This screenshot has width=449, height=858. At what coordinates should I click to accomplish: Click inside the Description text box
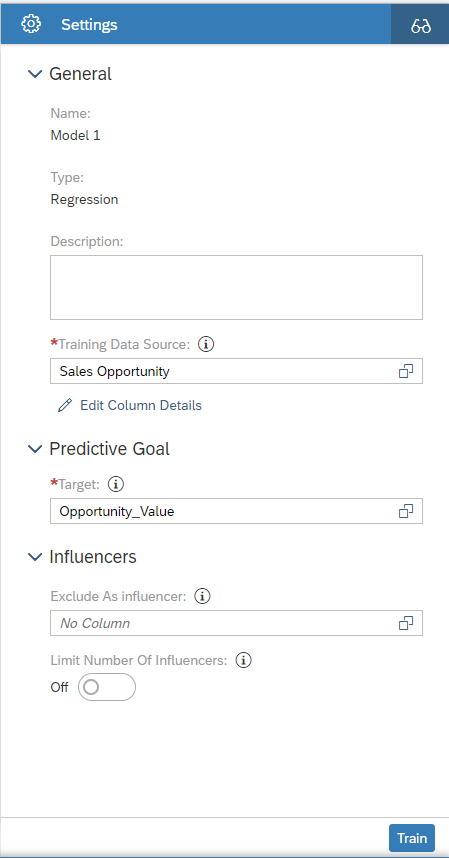(236, 287)
